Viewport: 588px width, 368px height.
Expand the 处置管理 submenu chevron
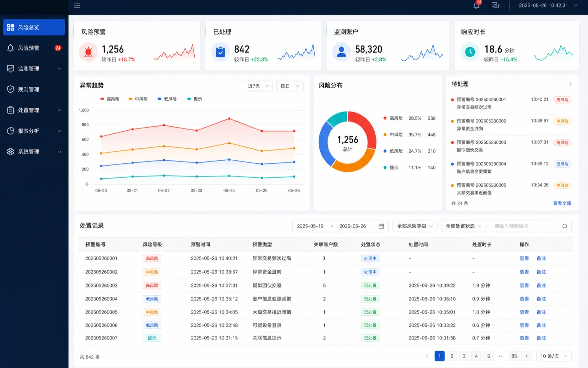(x=59, y=110)
